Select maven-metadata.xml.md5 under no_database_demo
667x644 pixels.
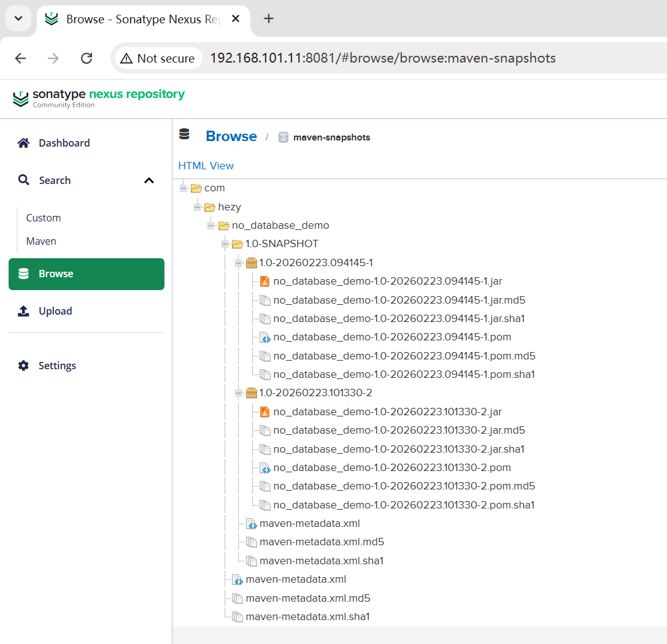coord(308,599)
